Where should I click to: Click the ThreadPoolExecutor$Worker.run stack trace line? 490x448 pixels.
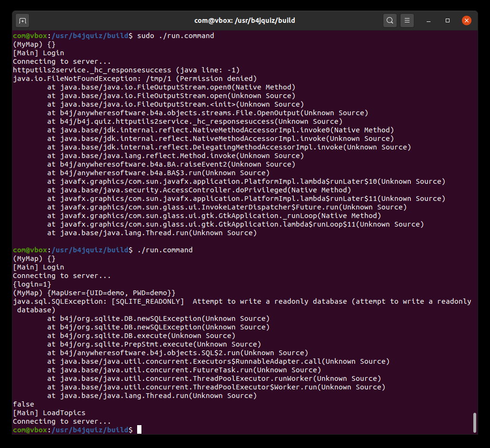pyautogui.click(x=216, y=387)
